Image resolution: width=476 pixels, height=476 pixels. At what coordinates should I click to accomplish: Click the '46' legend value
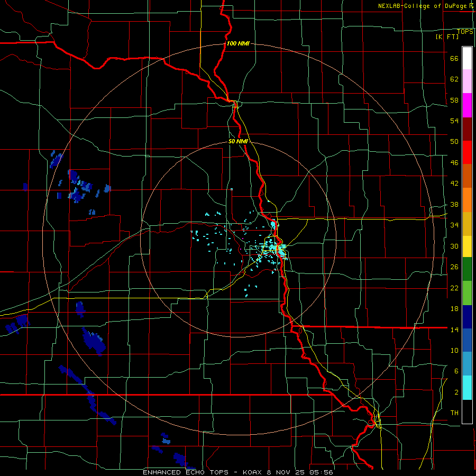coord(454,163)
